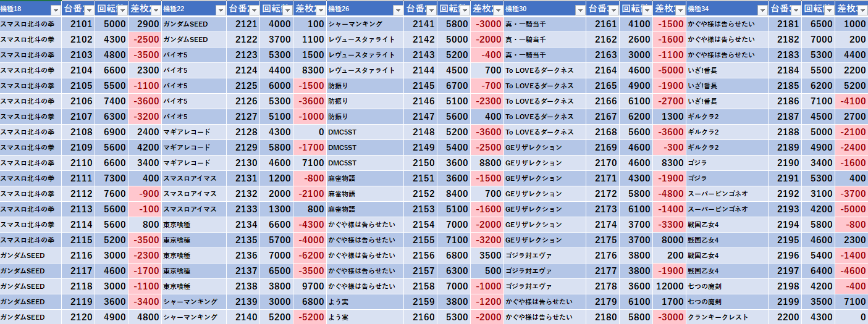Select machine number cell 2160
The height and width of the screenshot is (324, 868).
(421, 317)
